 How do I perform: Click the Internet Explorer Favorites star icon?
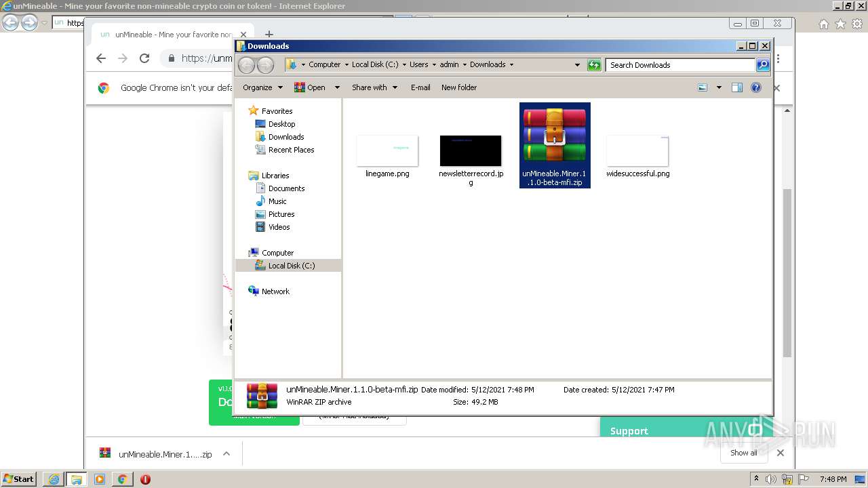pos(840,24)
